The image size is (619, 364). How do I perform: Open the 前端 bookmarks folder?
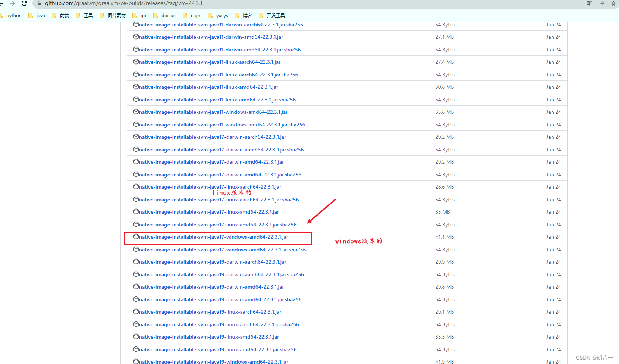click(x=60, y=15)
